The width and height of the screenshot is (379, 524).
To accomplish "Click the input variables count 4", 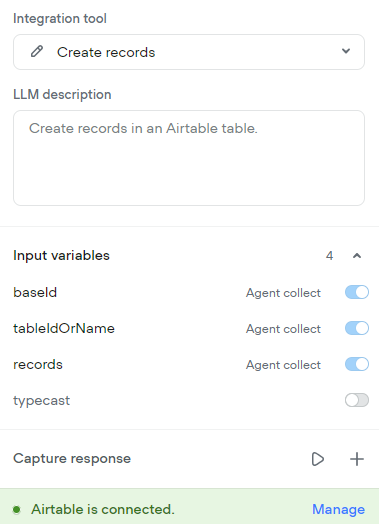I will click(x=330, y=256).
